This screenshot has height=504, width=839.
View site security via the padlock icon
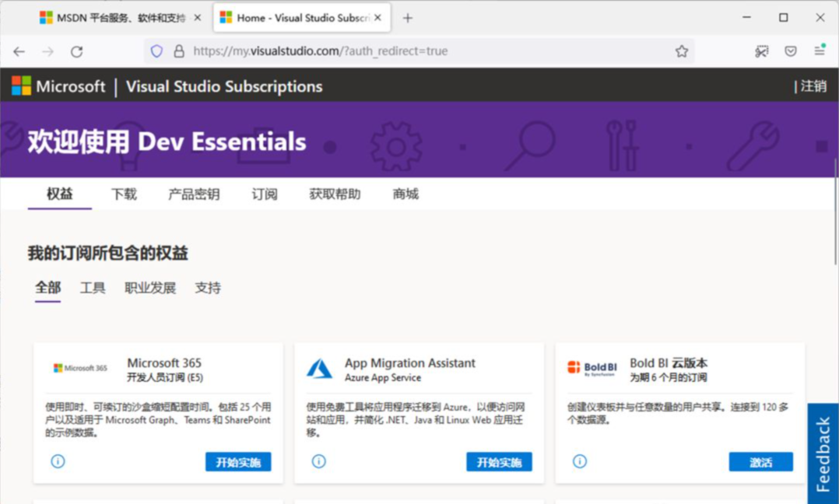click(179, 51)
